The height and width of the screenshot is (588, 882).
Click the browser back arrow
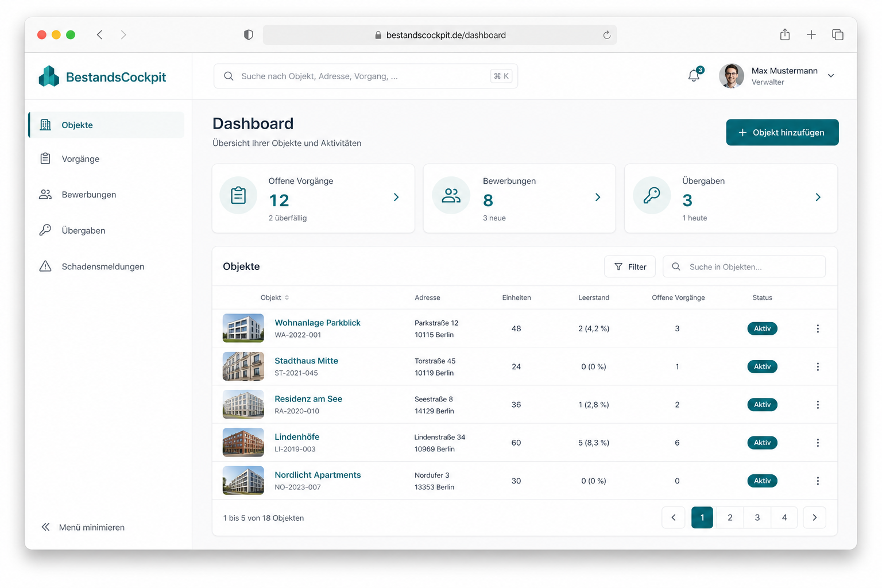point(100,35)
